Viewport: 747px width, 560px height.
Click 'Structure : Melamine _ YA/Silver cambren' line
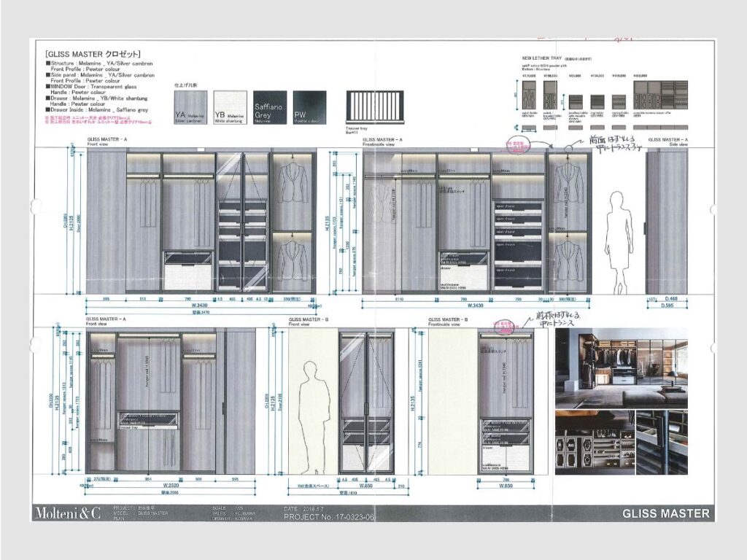coord(99,63)
